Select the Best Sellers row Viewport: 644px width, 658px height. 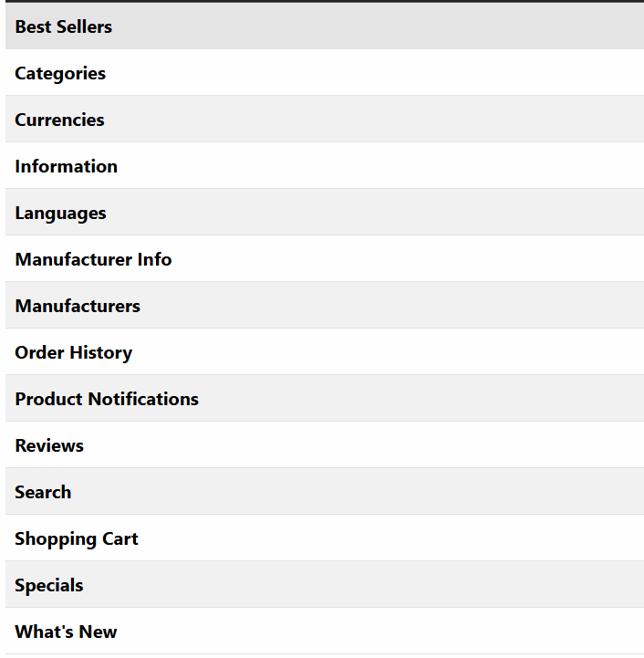click(x=325, y=26)
